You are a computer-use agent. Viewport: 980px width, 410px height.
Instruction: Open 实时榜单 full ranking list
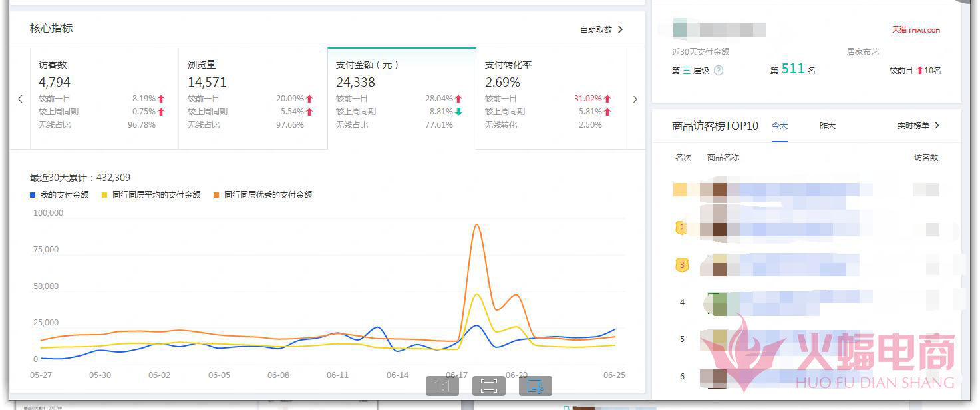click(918, 126)
